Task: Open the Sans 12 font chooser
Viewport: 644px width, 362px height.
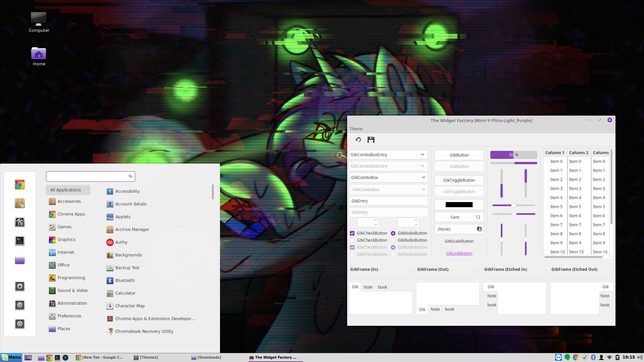Action: tap(459, 217)
